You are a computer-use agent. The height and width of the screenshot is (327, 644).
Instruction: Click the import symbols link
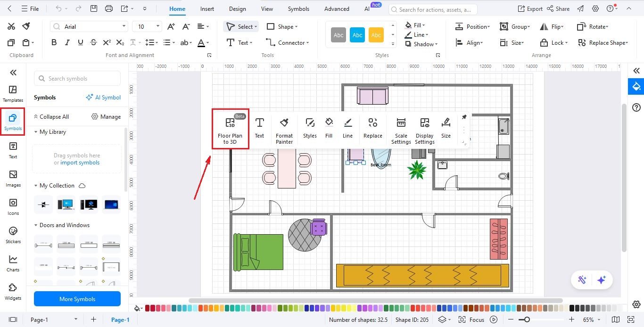[80, 163]
